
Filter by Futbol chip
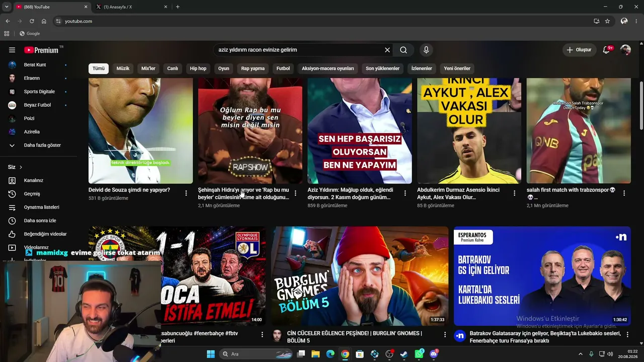[283, 68]
